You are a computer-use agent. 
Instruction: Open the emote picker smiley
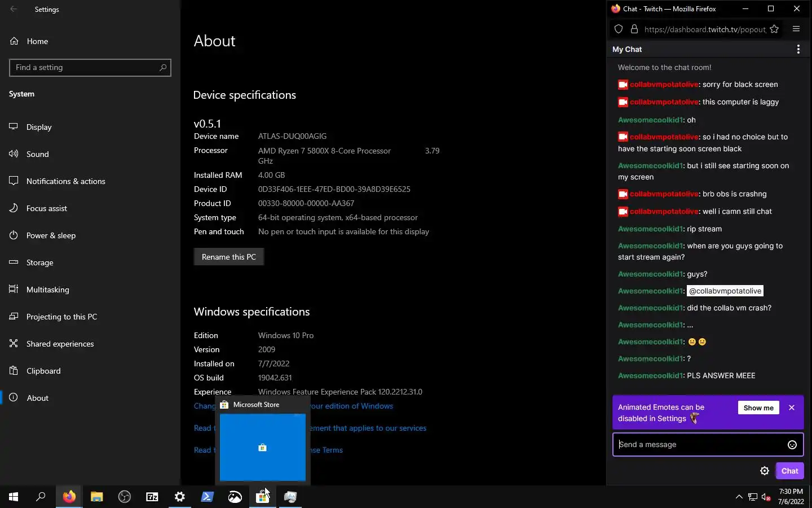click(x=792, y=445)
